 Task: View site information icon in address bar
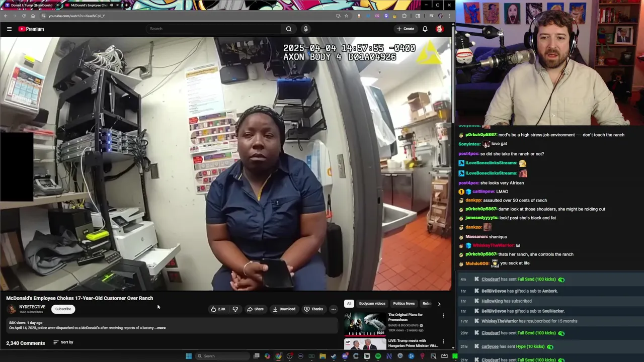[x=43, y=16]
